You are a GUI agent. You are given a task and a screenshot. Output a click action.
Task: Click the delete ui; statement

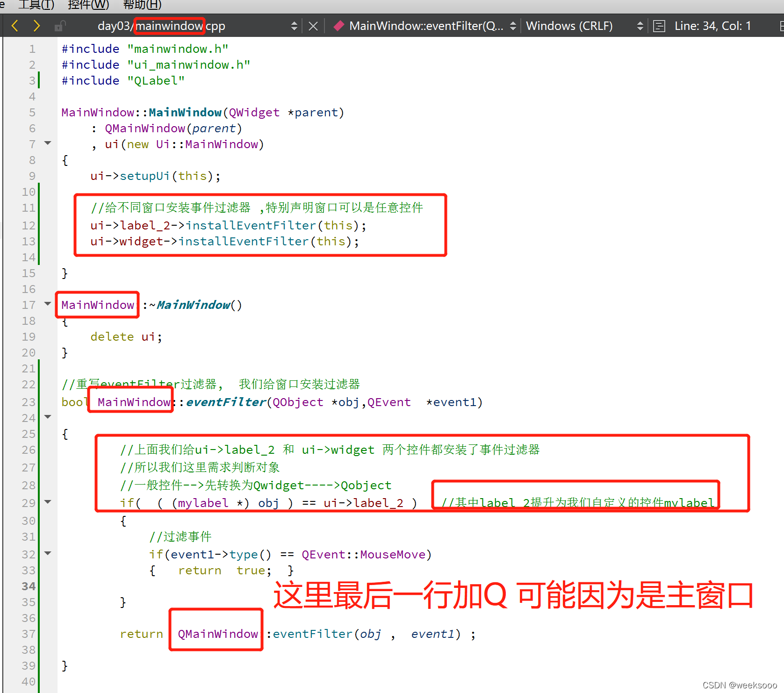tap(126, 337)
